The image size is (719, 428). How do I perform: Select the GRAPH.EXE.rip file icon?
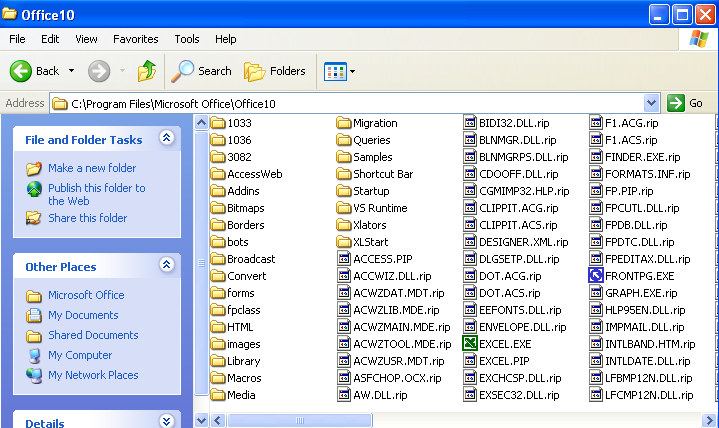pos(596,293)
